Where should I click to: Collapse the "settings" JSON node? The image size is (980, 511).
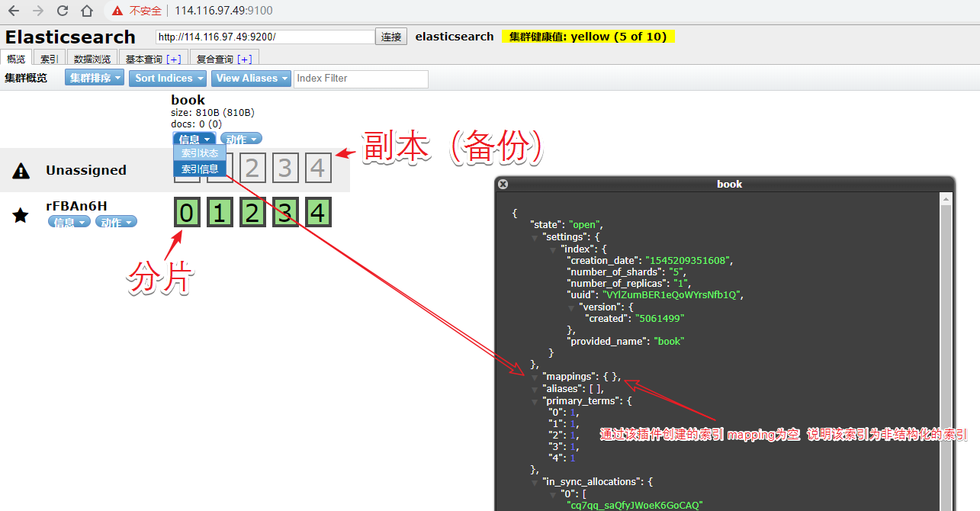click(535, 237)
